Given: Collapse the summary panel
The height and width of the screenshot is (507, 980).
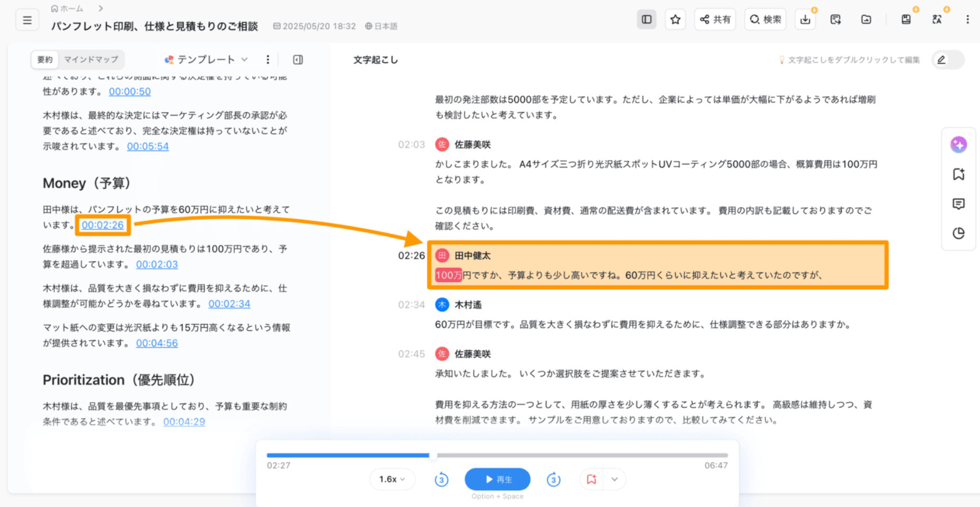Looking at the screenshot, I should 298,60.
